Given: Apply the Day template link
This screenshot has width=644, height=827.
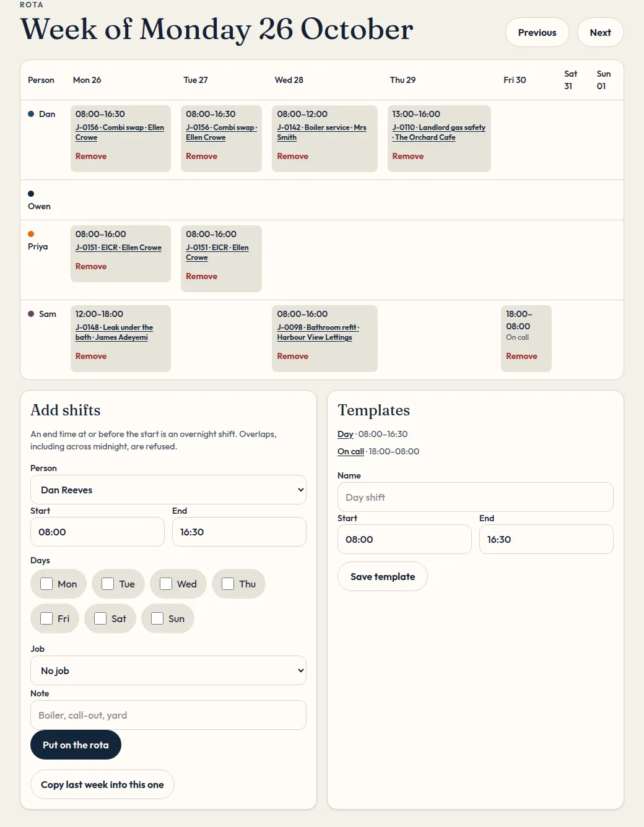Looking at the screenshot, I should (x=346, y=434).
